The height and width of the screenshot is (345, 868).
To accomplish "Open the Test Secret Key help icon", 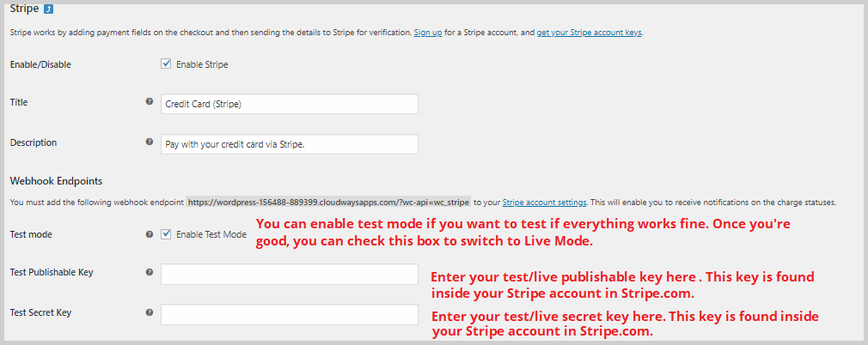I will pos(150,312).
